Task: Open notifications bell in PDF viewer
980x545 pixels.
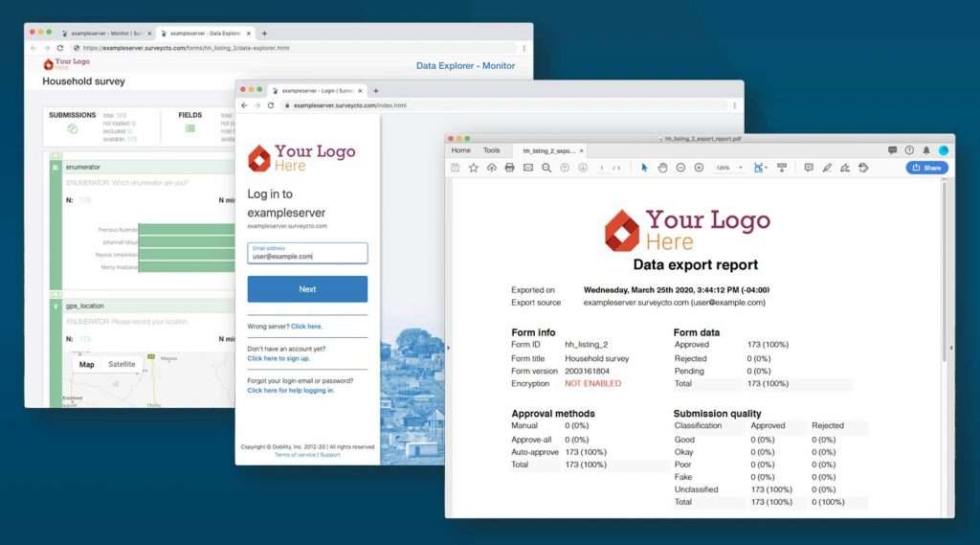Action: click(926, 150)
